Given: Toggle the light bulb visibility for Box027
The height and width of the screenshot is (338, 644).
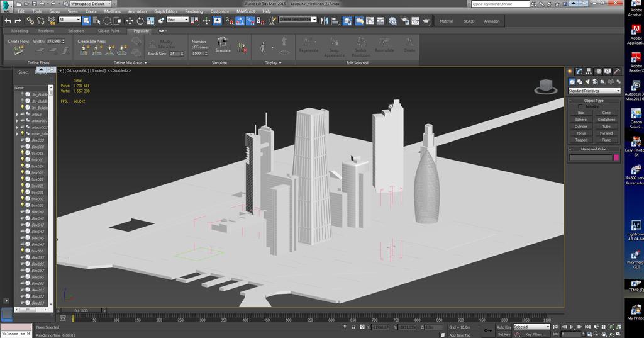Looking at the screenshot, I should (x=23, y=179).
